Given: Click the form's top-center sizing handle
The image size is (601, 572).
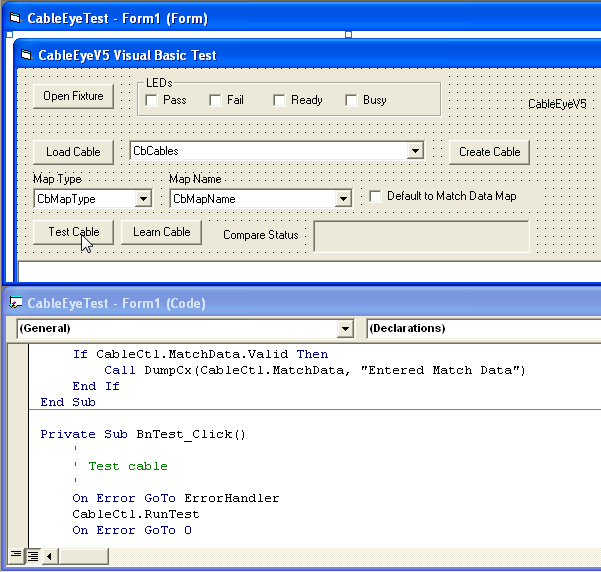Looking at the screenshot, I should [x=348, y=35].
